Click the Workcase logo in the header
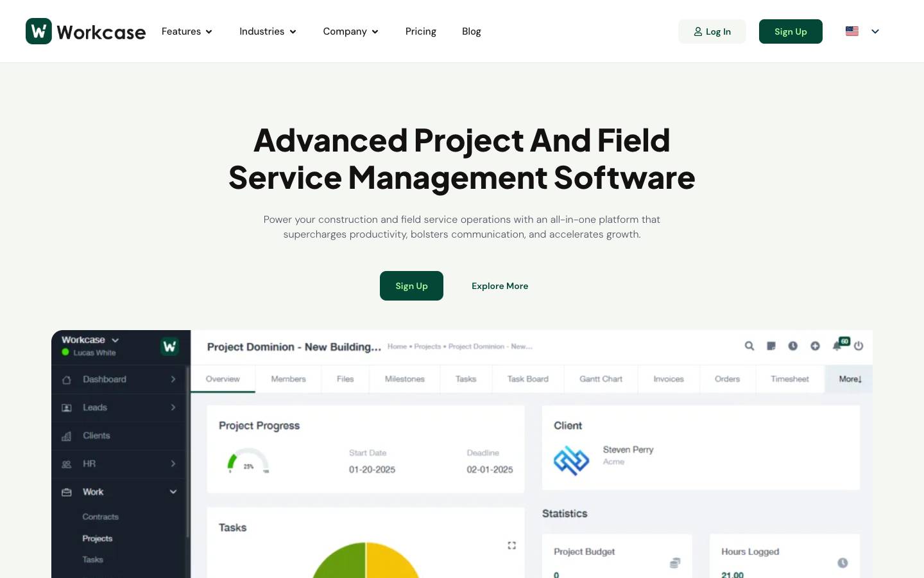 tap(85, 31)
